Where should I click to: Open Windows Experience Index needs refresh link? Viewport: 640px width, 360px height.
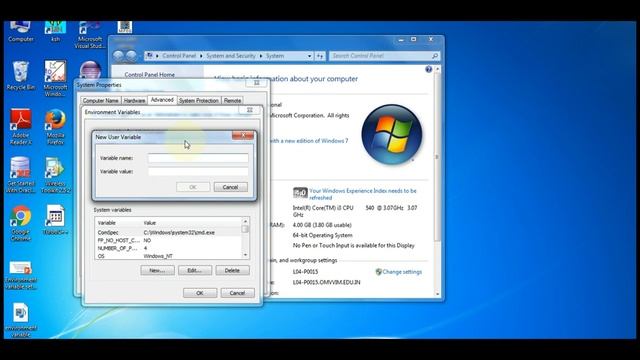(362, 194)
